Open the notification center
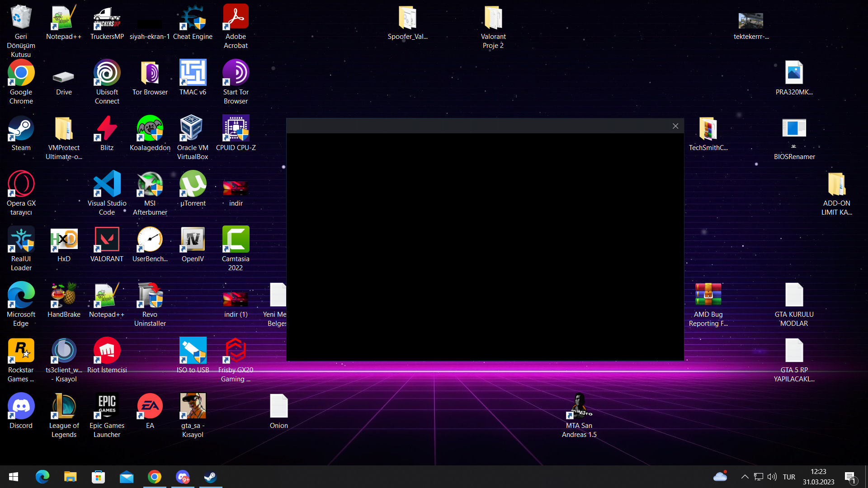This screenshot has height=488, width=868. pyautogui.click(x=850, y=477)
